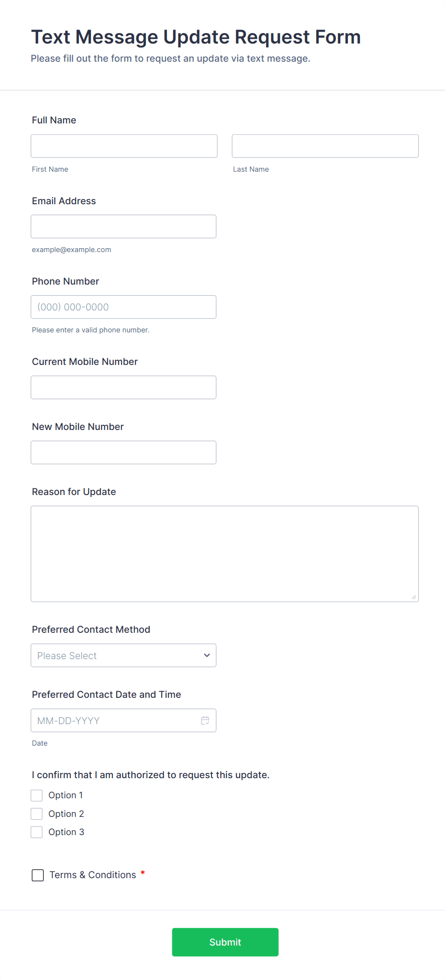
Task: Click into the Last Name field
Action: pos(325,146)
